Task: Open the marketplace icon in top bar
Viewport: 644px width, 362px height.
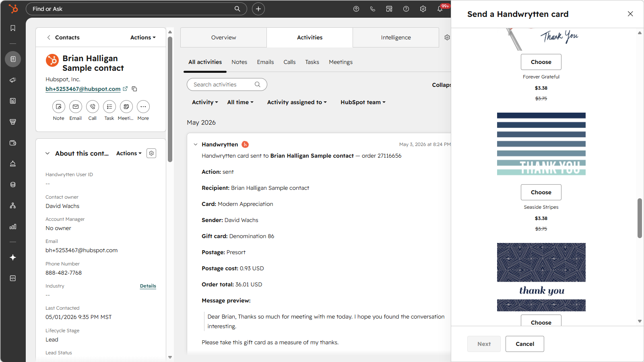Action: (389, 9)
